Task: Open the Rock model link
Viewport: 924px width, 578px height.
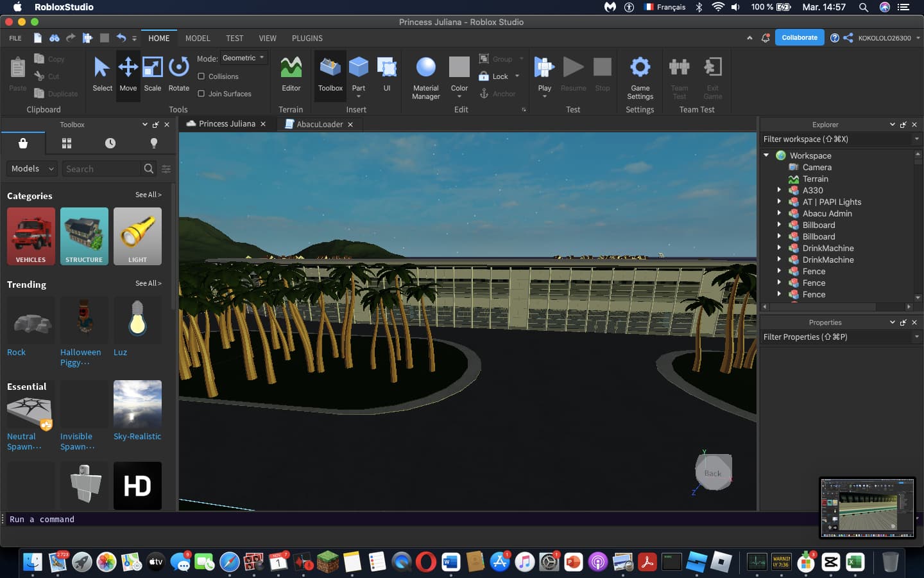Action: coord(16,353)
